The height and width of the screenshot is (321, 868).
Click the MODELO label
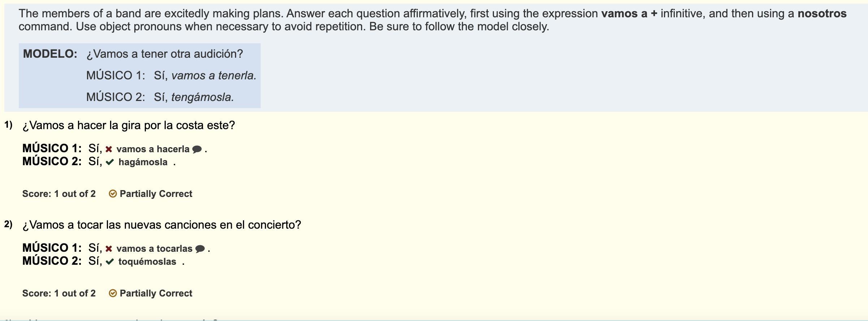pos(50,54)
